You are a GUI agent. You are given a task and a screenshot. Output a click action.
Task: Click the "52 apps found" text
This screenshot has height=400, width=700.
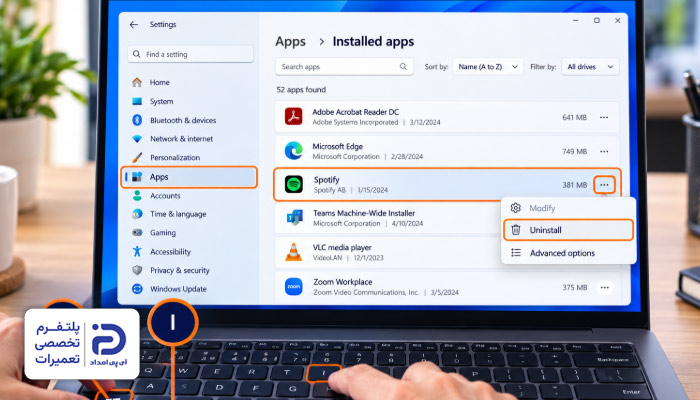pyautogui.click(x=301, y=90)
